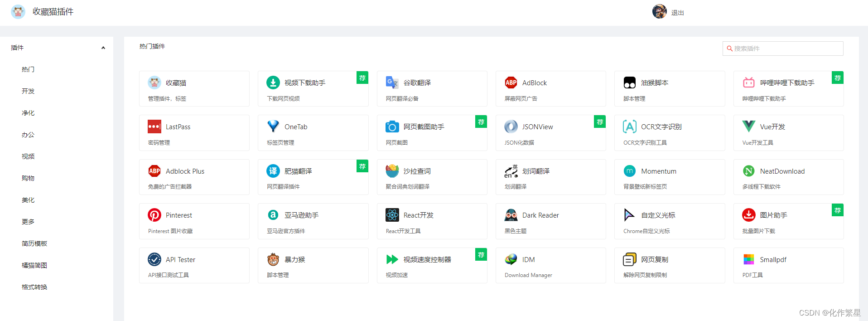Open the Smallpdf colorful square icon
Image resolution: width=868 pixels, height=321 pixels.
tap(749, 259)
